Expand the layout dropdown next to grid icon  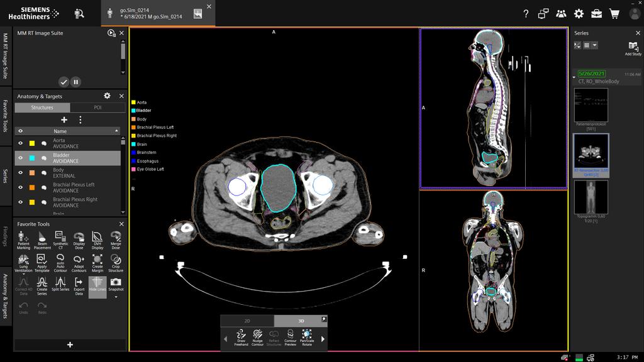pos(594,45)
